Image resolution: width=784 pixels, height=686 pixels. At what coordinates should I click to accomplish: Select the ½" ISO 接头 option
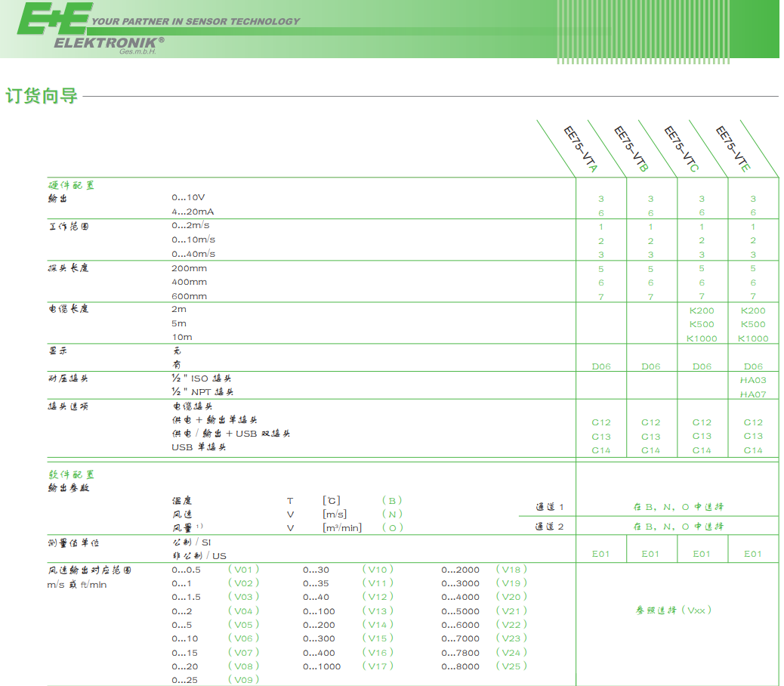click(202, 379)
